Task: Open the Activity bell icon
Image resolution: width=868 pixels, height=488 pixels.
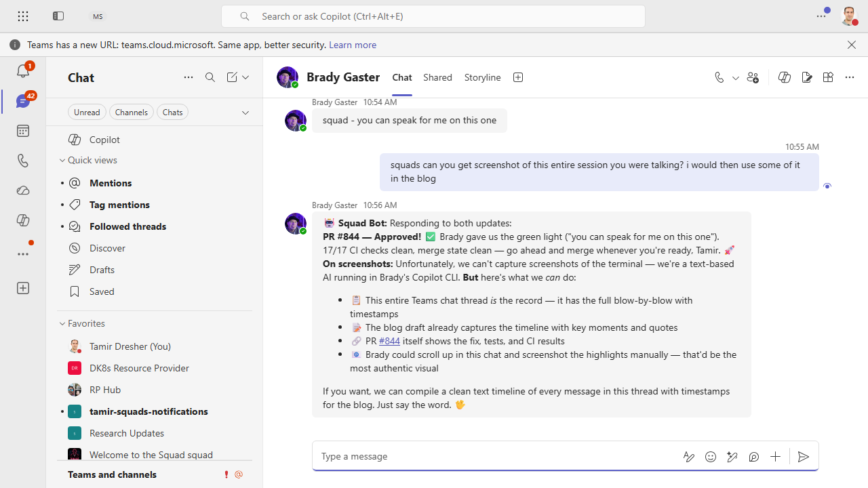Action: tap(22, 70)
